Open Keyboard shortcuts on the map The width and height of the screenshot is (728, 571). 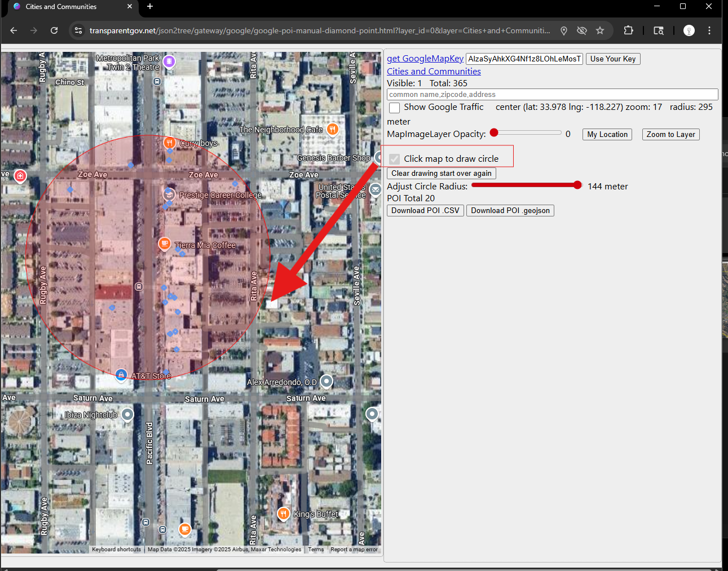click(x=116, y=550)
